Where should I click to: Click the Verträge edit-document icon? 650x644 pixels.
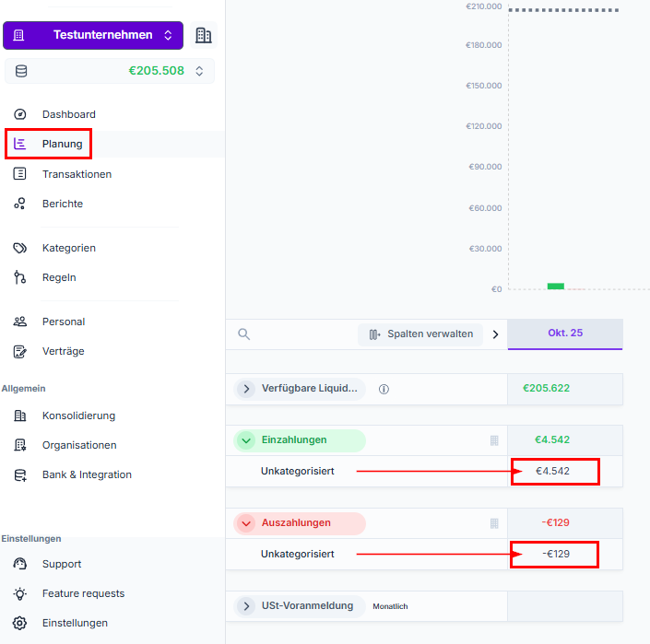pyautogui.click(x=20, y=351)
